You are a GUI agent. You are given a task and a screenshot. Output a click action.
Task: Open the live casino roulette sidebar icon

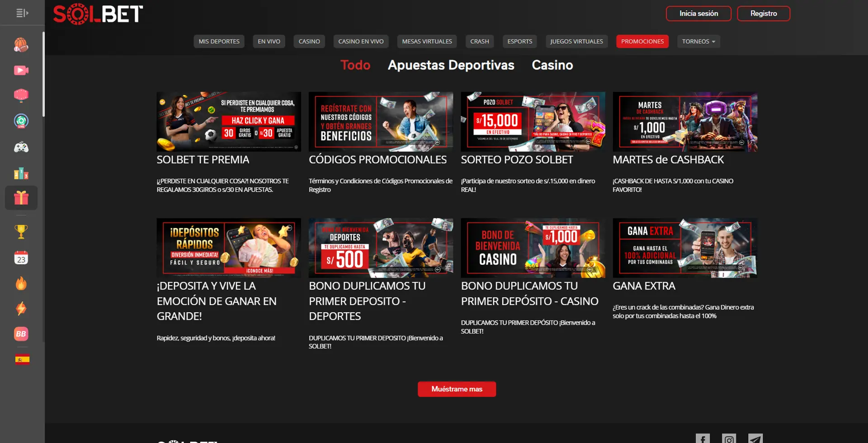coord(21,121)
